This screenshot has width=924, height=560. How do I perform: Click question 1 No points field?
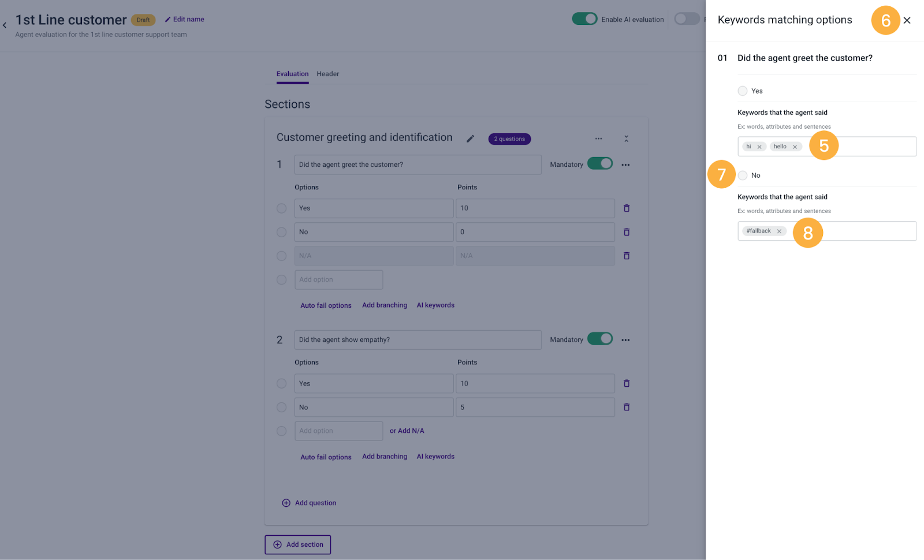click(535, 232)
